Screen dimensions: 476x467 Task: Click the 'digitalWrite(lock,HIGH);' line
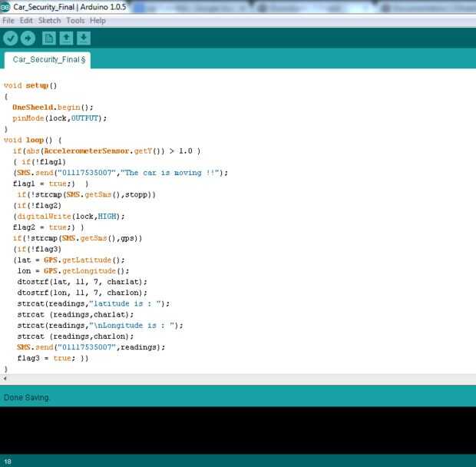[x=69, y=217]
